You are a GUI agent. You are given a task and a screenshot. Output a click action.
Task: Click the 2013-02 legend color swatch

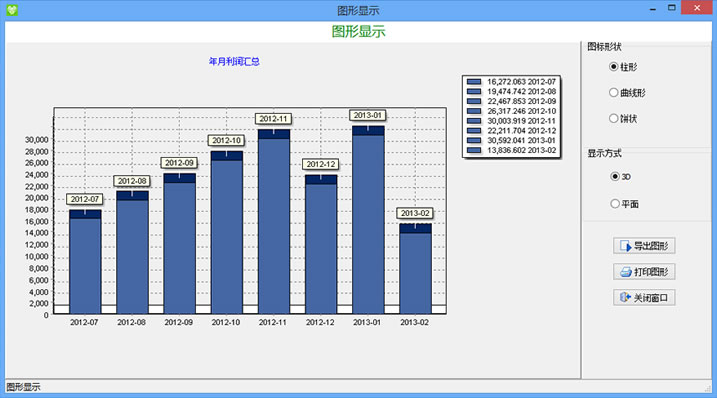[474, 150]
